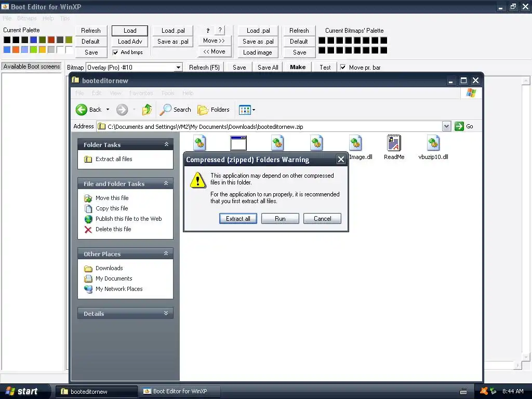Image resolution: width=532 pixels, height=399 pixels.
Task: Click Refresh (F5) button
Action: pos(204,67)
